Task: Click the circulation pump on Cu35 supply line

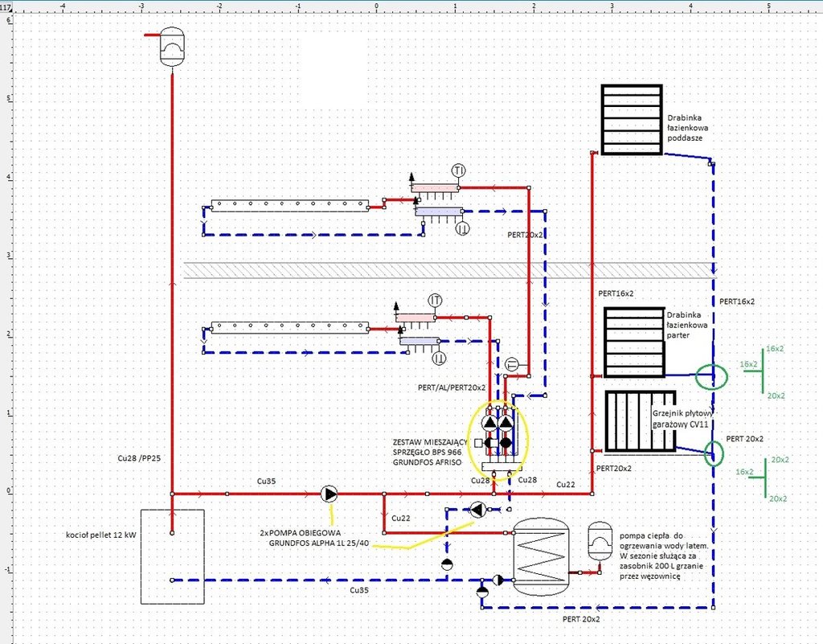Action: [x=330, y=494]
